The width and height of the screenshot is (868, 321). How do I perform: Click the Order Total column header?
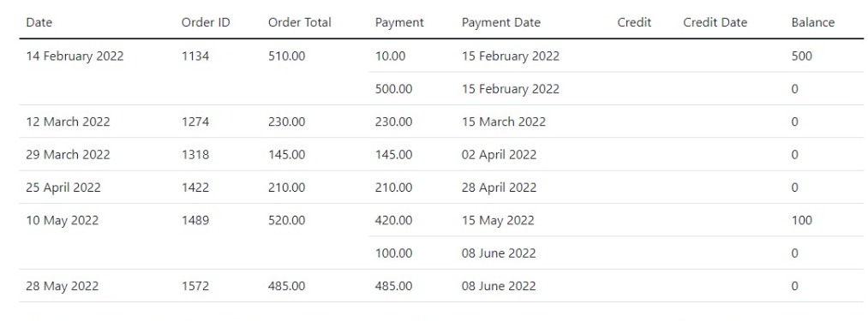click(x=300, y=23)
